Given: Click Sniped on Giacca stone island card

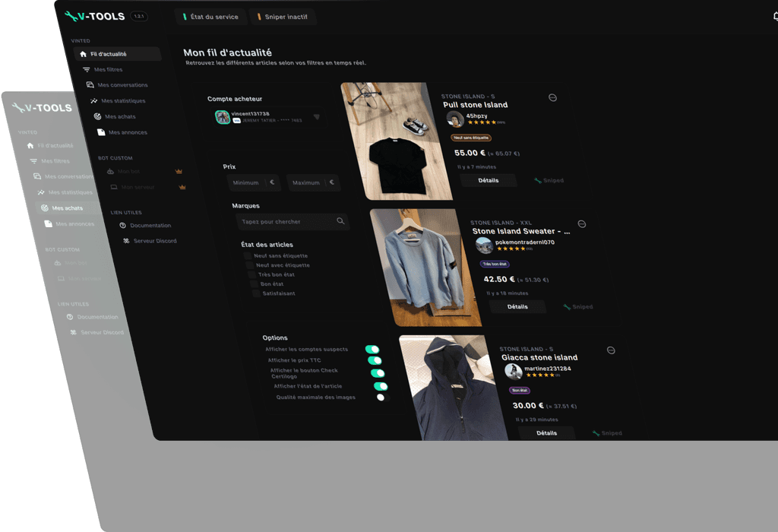Looking at the screenshot, I should point(607,433).
